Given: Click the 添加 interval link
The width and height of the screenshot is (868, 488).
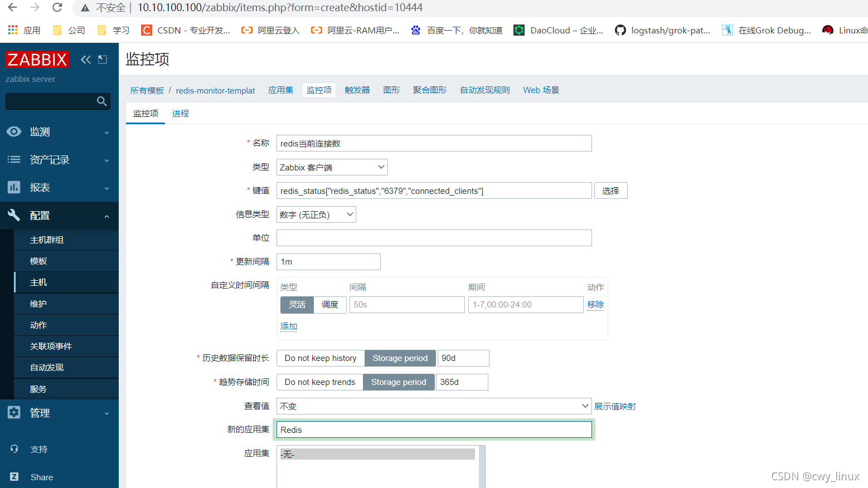Looking at the screenshot, I should tap(289, 326).
